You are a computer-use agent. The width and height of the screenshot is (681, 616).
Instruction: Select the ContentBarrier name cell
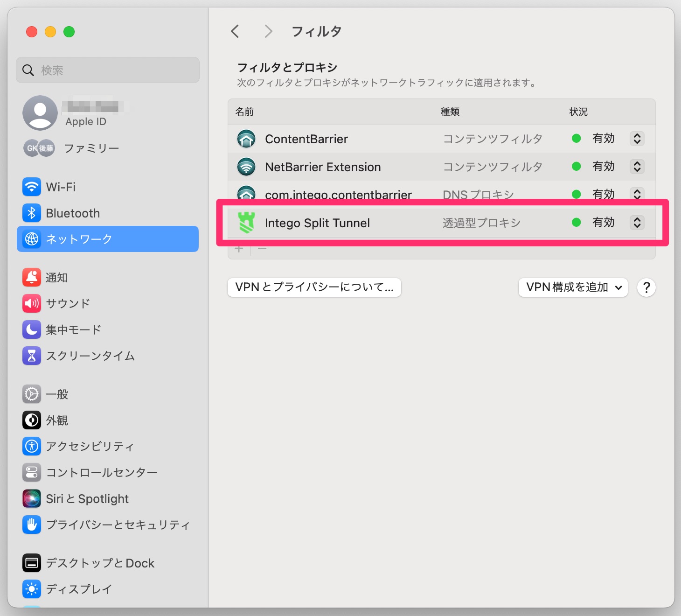point(306,139)
